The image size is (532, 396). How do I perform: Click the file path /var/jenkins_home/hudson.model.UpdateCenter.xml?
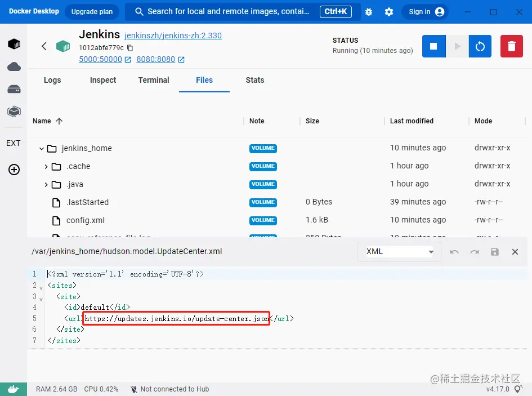pos(127,251)
